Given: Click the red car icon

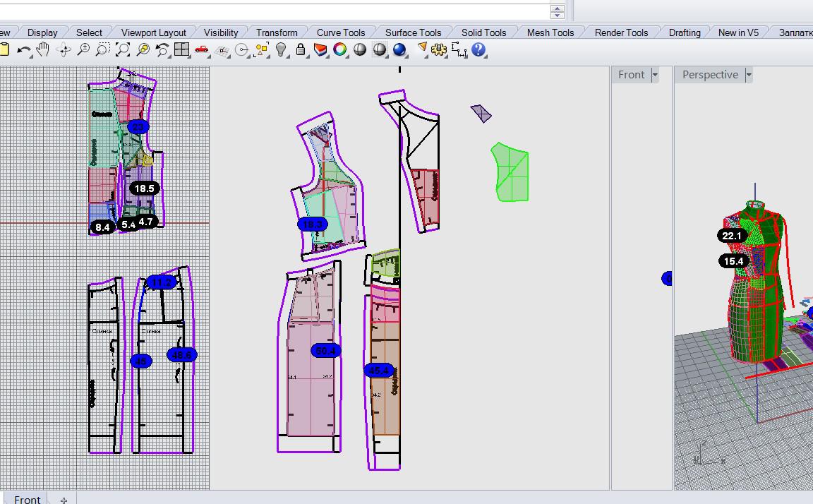Looking at the screenshot, I should point(202,50).
